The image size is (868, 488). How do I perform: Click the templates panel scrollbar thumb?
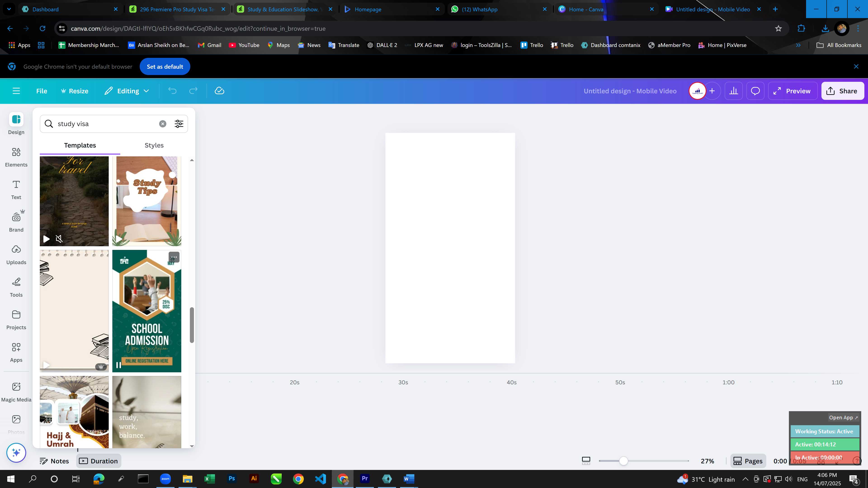pos(192,325)
